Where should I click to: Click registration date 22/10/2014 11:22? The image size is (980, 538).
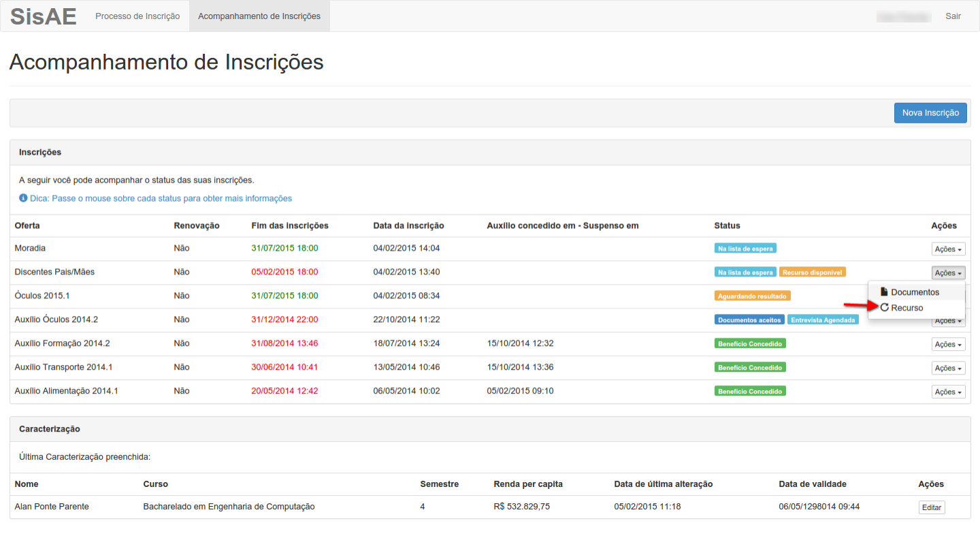point(406,319)
